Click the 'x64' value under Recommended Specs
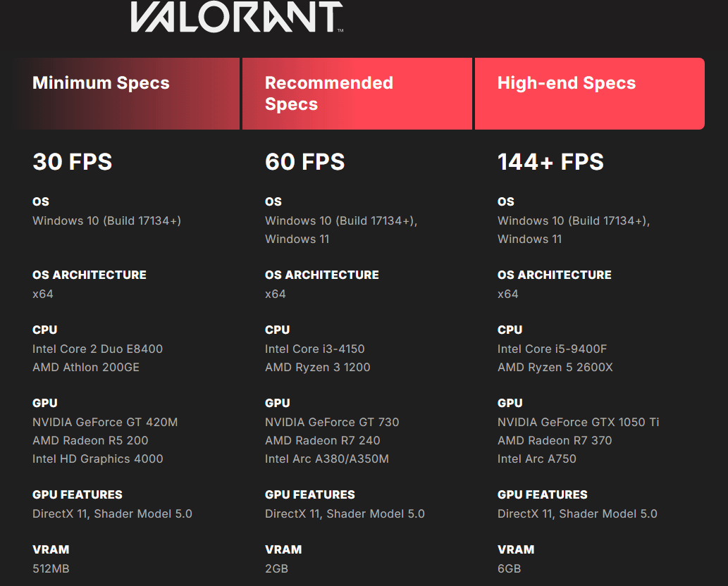 coord(276,294)
